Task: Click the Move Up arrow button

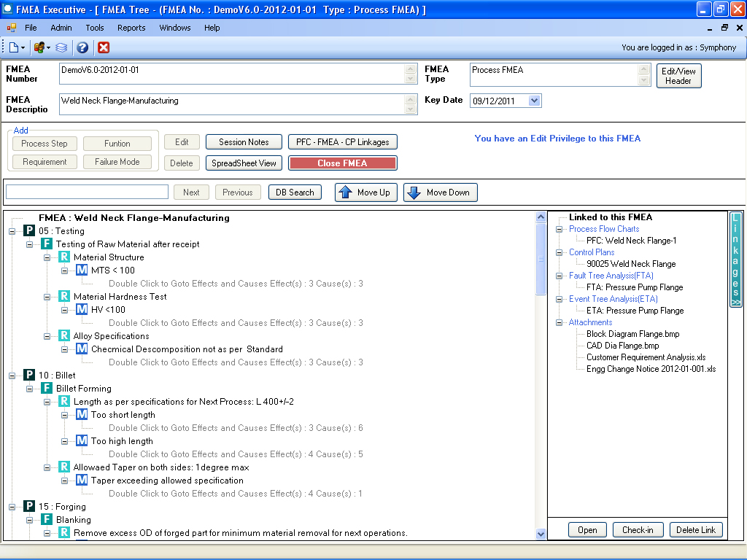Action: 366,192
